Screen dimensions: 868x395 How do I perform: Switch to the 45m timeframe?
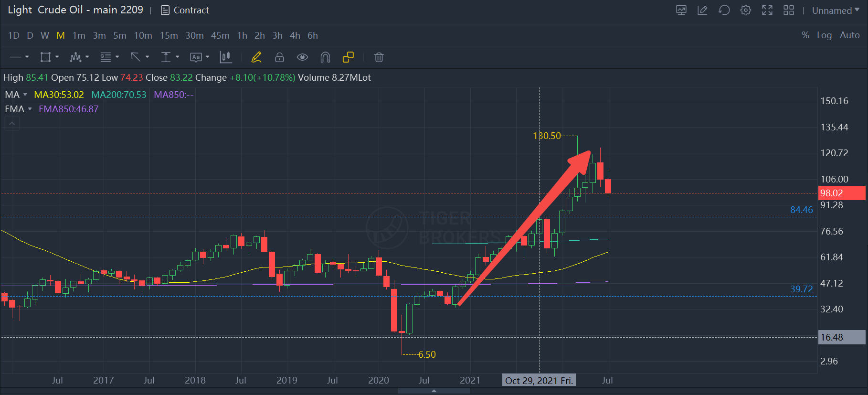pyautogui.click(x=220, y=35)
